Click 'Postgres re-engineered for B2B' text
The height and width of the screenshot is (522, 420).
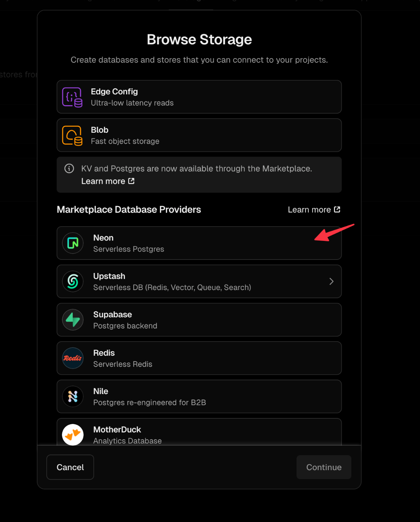point(150,403)
